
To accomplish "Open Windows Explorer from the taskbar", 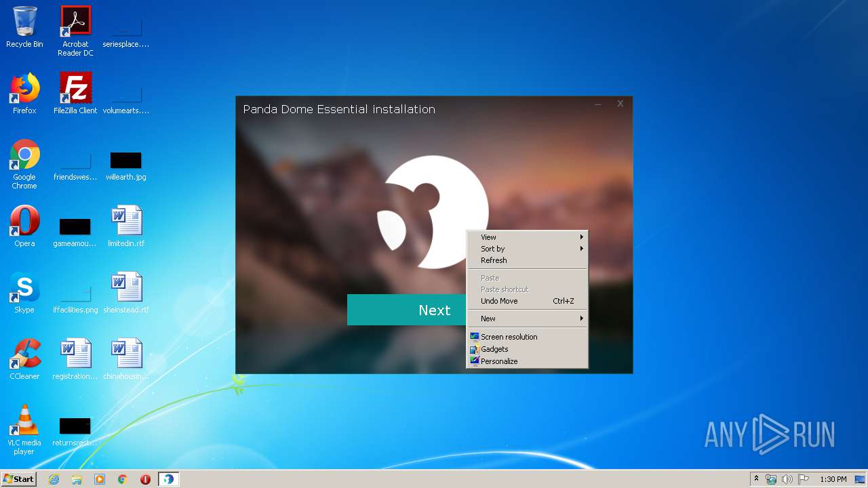I will click(x=77, y=479).
